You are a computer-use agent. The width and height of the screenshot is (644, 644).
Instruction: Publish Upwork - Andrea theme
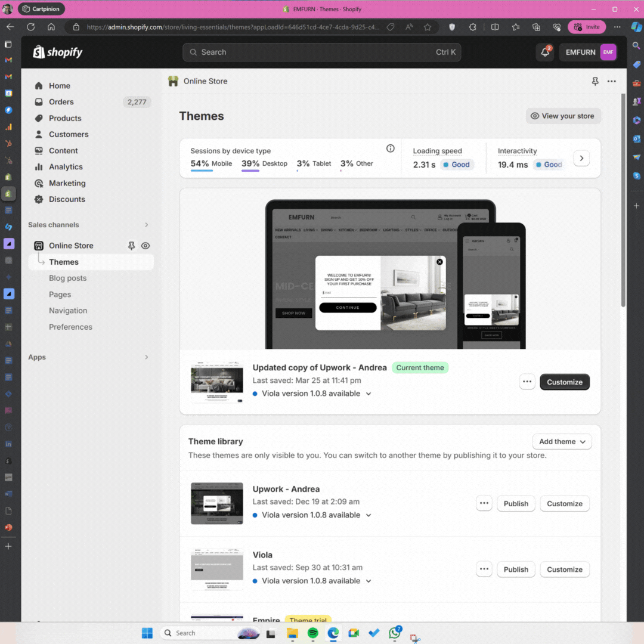click(516, 503)
